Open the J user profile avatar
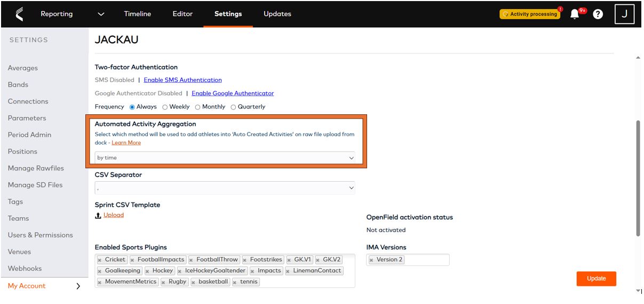 624,14
